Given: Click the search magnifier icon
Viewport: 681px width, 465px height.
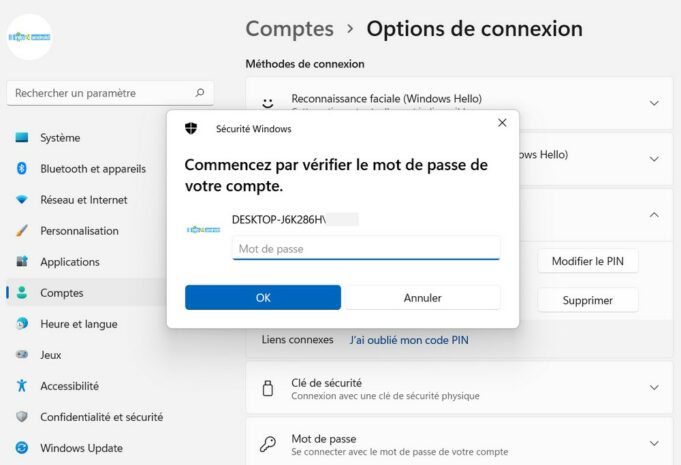Looking at the screenshot, I should click(200, 93).
